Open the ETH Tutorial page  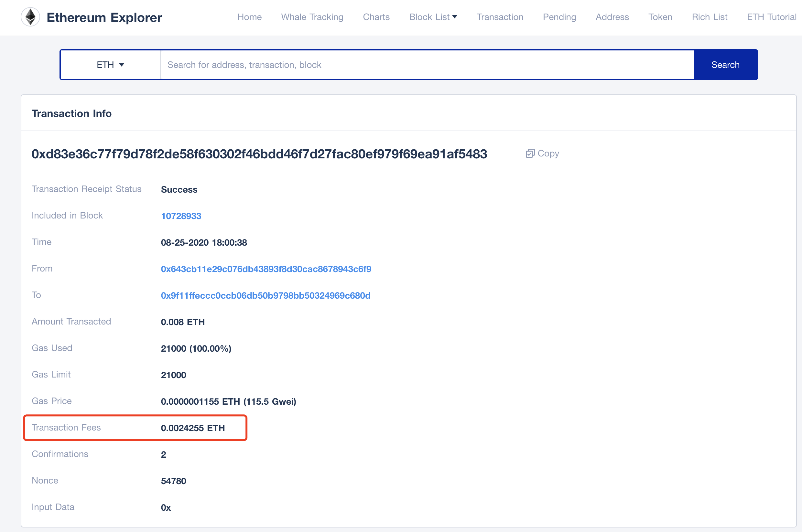coord(772,17)
